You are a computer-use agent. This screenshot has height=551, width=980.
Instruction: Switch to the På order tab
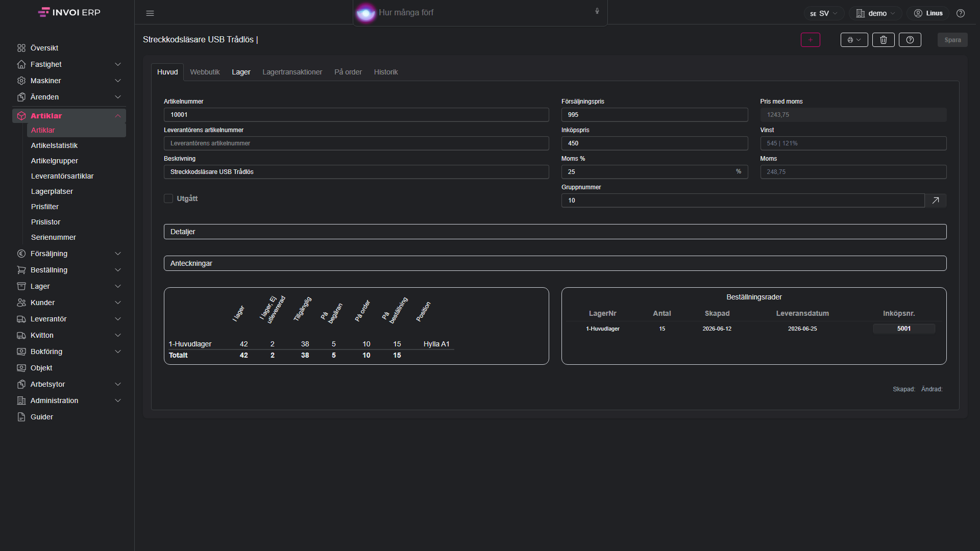(348, 72)
